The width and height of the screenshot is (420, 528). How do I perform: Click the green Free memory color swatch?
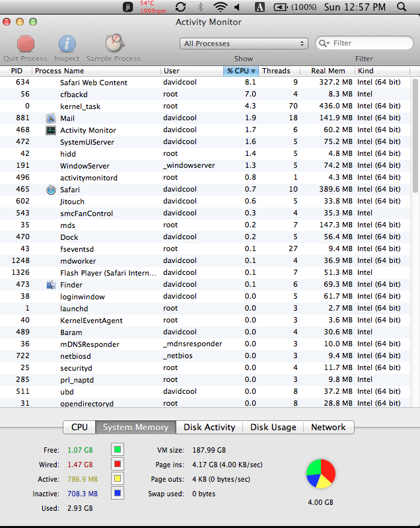pyautogui.click(x=118, y=449)
